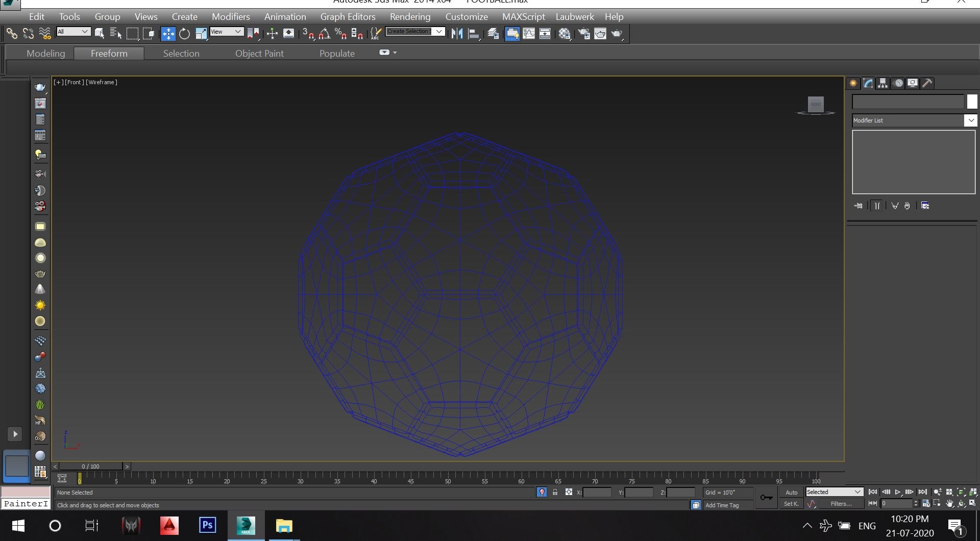The width and height of the screenshot is (980, 541).
Task: Click the ViewCube front face
Action: pos(816,104)
